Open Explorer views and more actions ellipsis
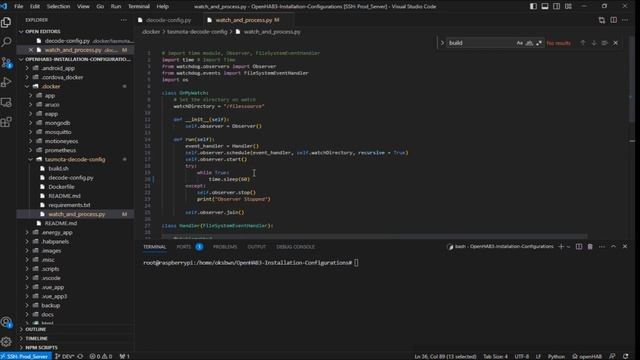This screenshot has height=360, width=640. [x=124, y=20]
